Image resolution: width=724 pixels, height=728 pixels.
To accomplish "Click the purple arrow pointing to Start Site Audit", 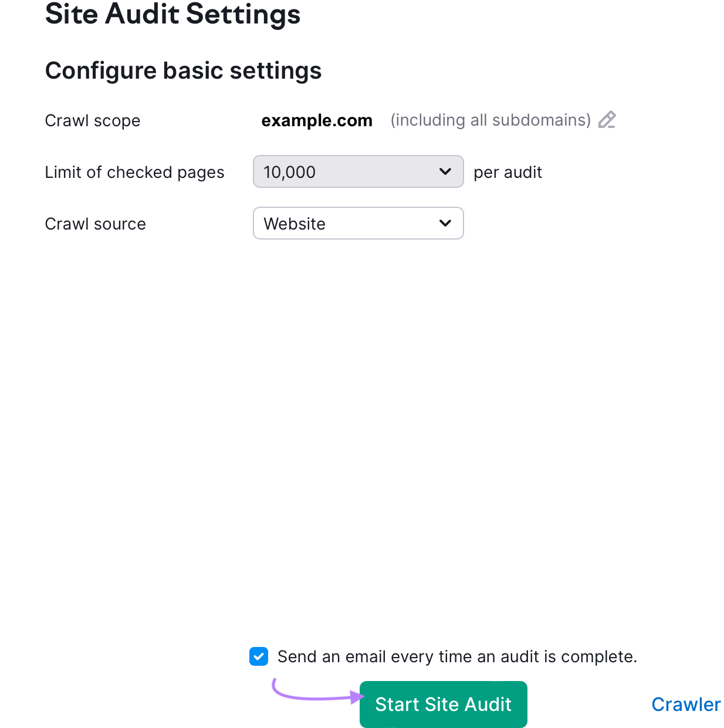I will pyautogui.click(x=311, y=696).
